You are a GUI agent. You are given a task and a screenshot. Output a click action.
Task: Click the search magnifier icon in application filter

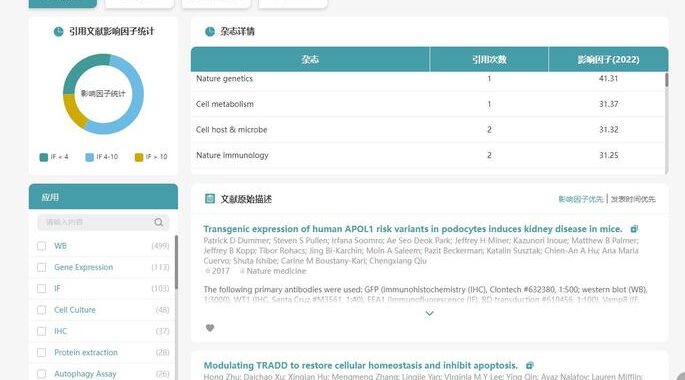click(x=159, y=222)
